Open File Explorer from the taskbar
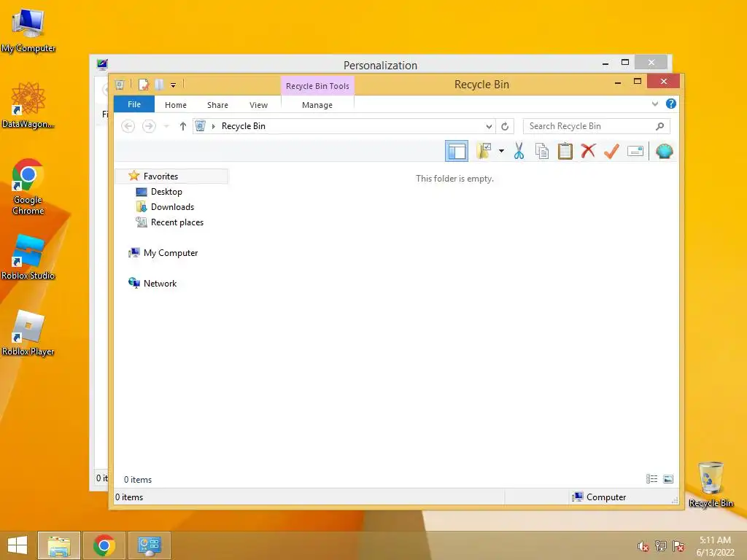The image size is (747, 560). [x=59, y=545]
